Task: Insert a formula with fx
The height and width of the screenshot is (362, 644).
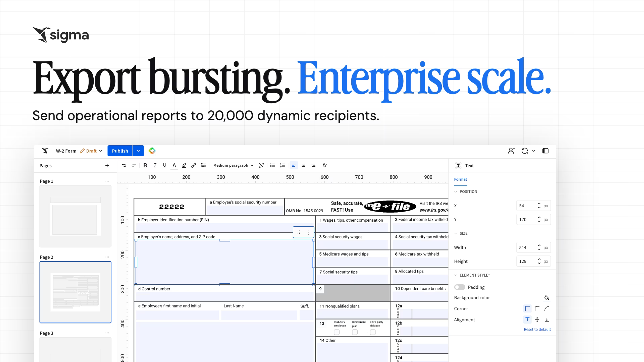Action: 325,165
